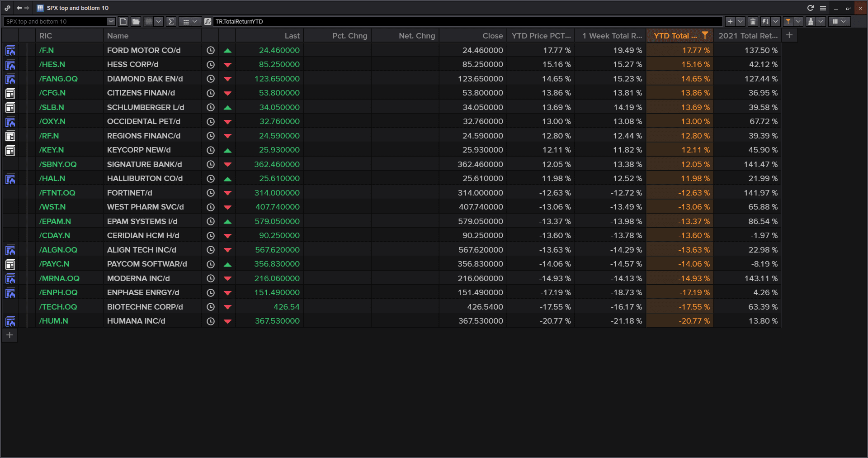The width and height of the screenshot is (868, 458).
Task: Add a new row with bottom plus button
Action: pyautogui.click(x=9, y=335)
